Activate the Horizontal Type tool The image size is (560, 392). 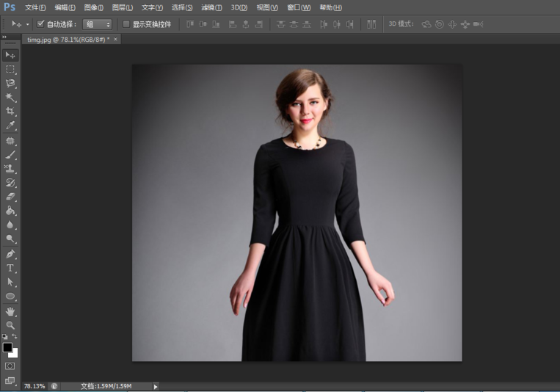[10, 268]
